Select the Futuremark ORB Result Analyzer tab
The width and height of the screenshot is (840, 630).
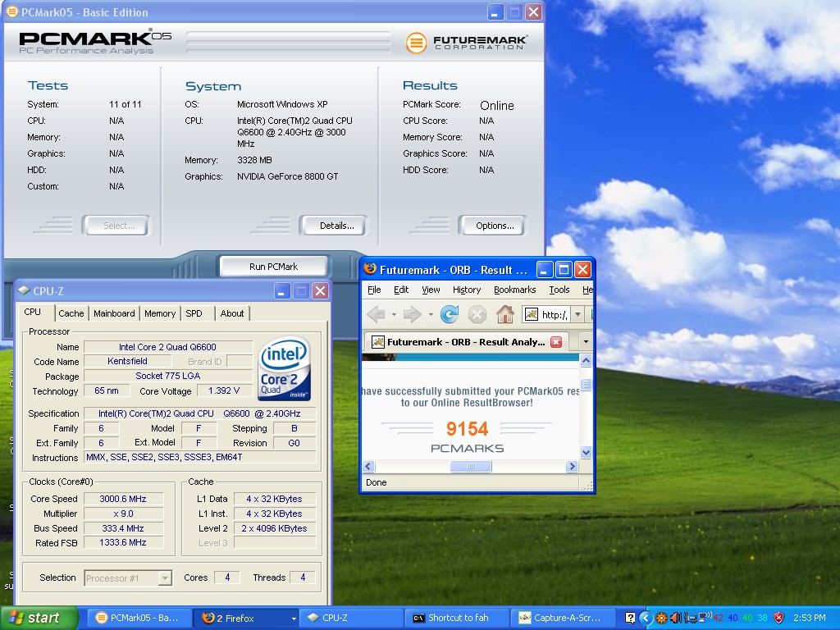click(x=465, y=342)
